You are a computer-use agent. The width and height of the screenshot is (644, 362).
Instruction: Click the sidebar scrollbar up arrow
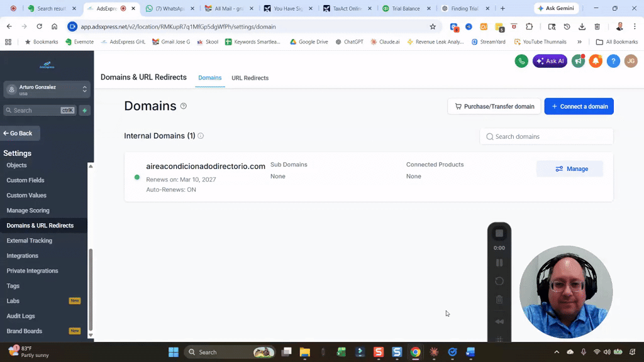(91, 166)
